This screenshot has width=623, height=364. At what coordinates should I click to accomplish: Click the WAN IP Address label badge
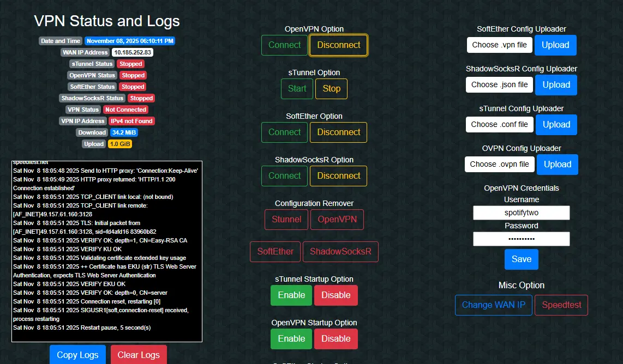85,52
